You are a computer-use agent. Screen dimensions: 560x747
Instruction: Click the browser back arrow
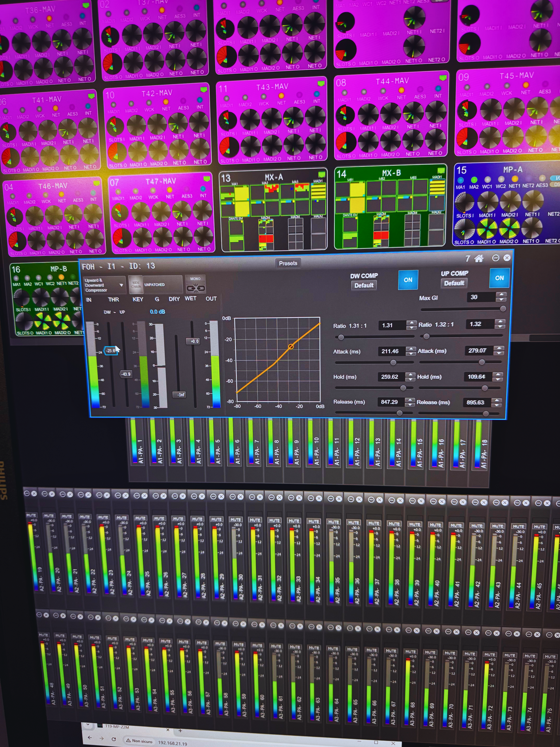click(x=90, y=737)
